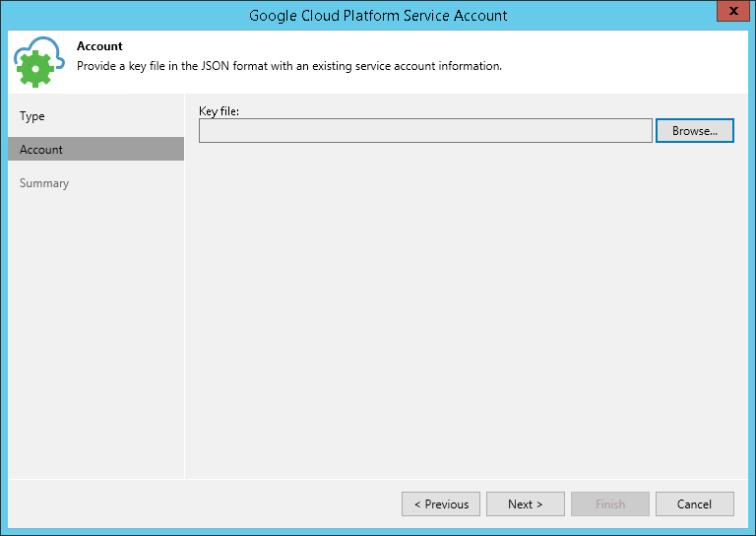756x536 pixels.
Task: Click the greyed-out Finish button
Action: click(x=610, y=504)
